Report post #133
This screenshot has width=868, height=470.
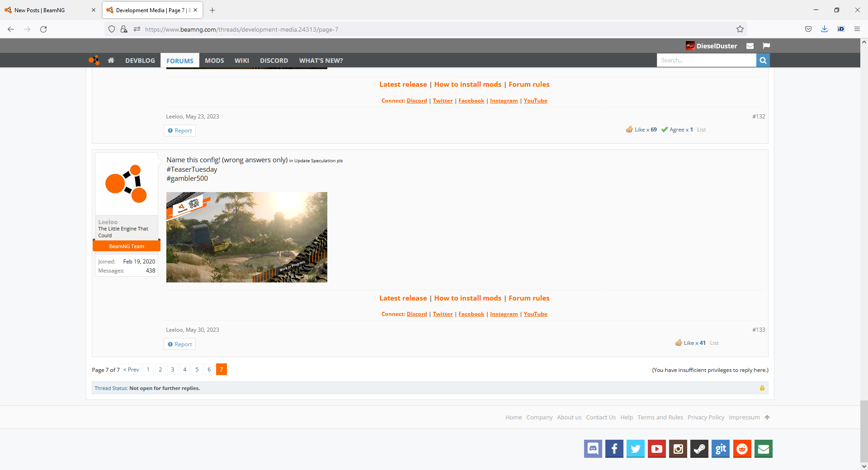(x=179, y=344)
